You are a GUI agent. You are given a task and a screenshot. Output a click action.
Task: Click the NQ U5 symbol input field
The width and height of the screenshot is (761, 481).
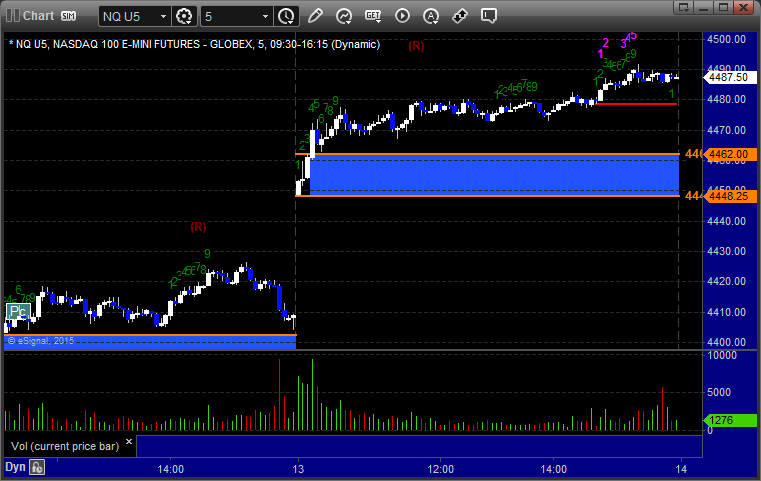point(128,17)
